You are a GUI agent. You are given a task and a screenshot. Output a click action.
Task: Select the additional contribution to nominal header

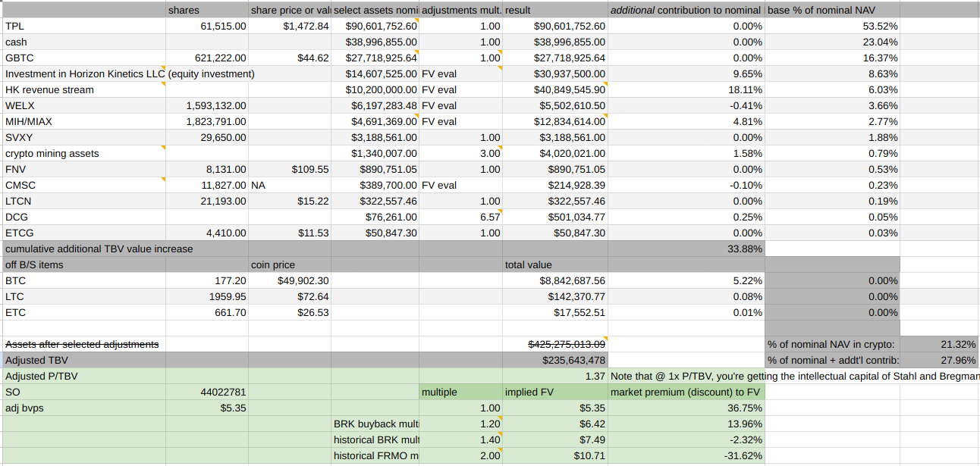pos(686,10)
